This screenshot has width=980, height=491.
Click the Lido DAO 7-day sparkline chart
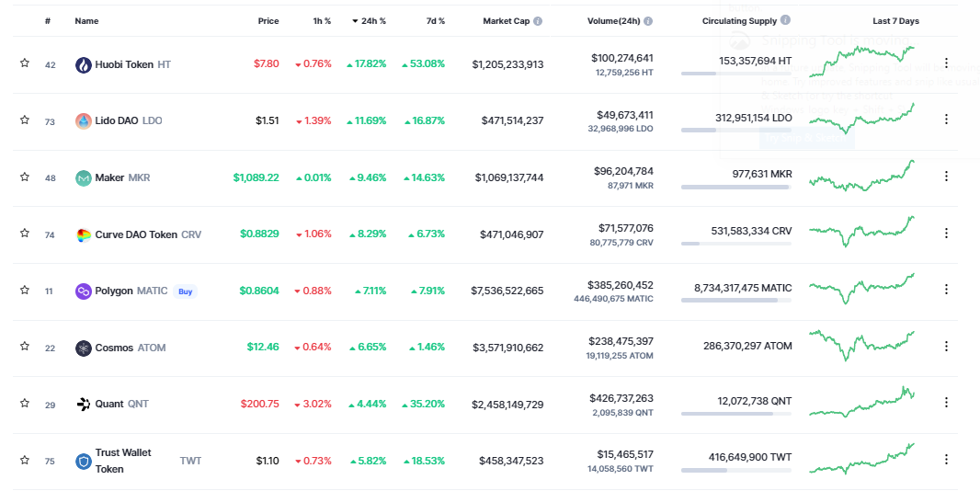861,120
